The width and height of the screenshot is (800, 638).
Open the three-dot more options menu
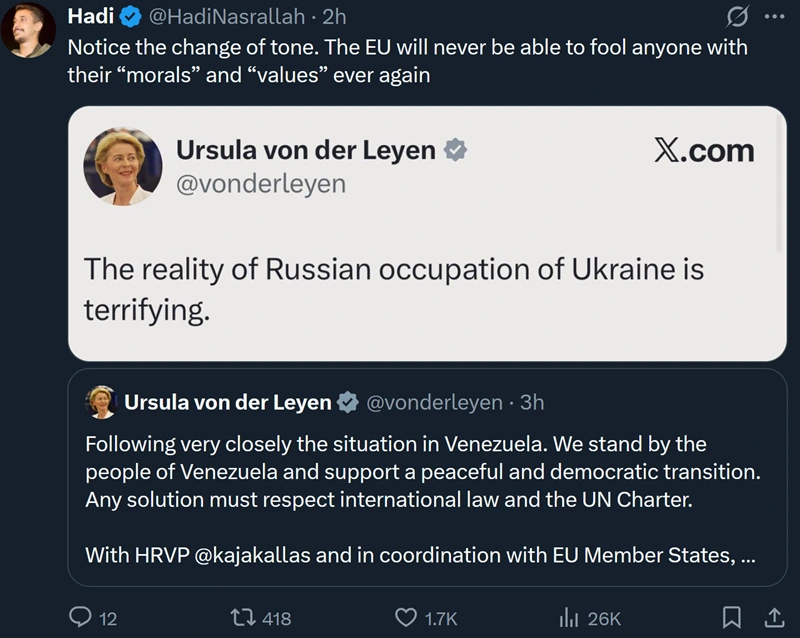click(x=774, y=17)
